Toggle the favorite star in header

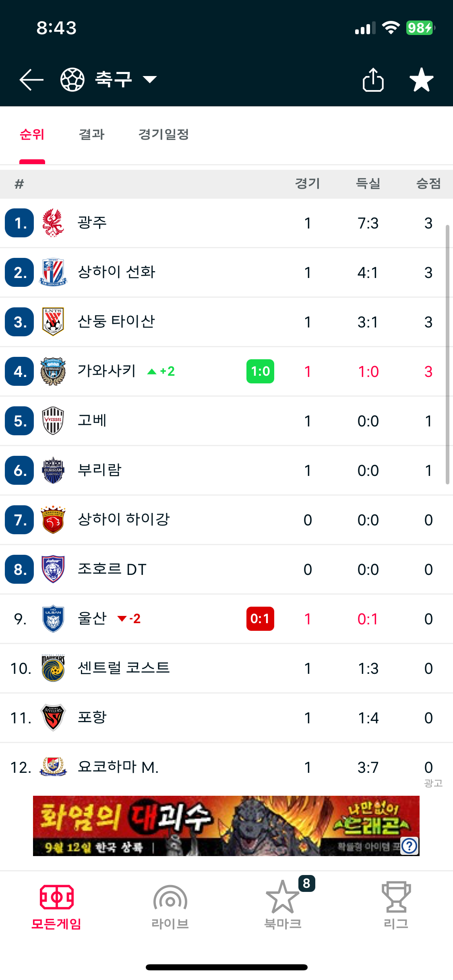[421, 80]
